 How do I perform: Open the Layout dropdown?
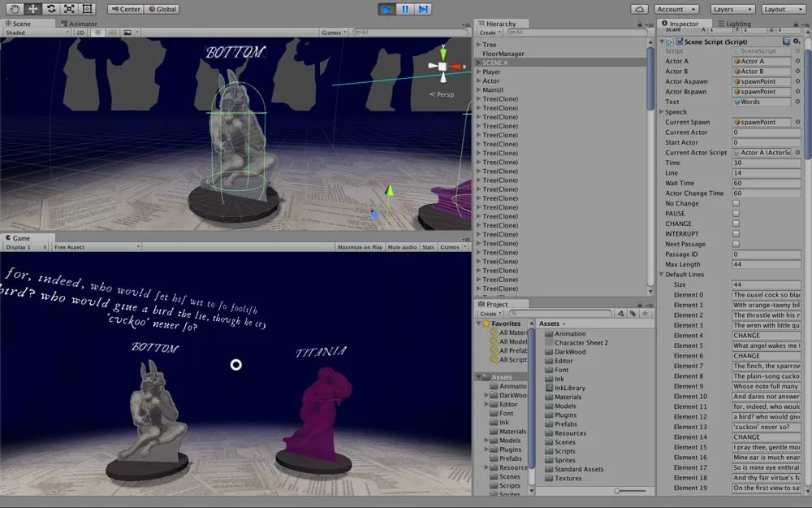coord(783,9)
